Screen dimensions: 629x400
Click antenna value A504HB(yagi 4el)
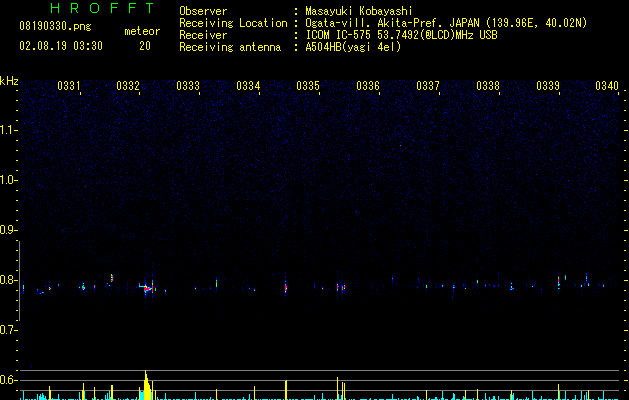(x=353, y=47)
